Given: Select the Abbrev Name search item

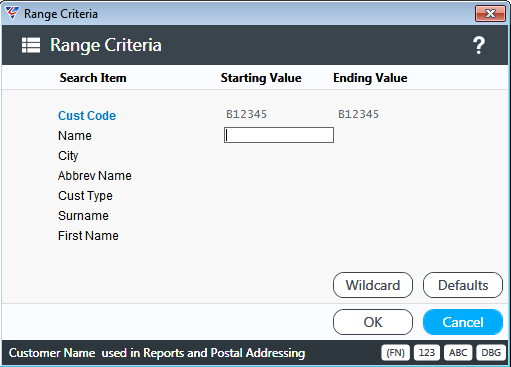Looking at the screenshot, I should point(95,176).
